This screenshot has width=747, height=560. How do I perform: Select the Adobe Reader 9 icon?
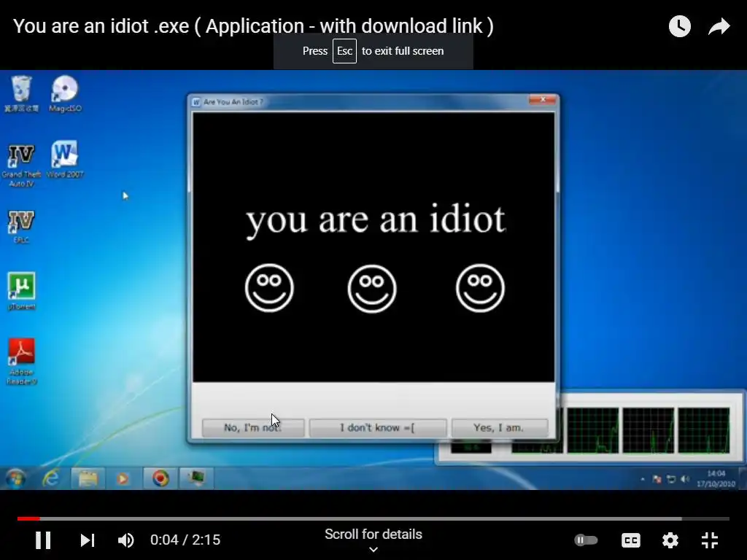21,362
